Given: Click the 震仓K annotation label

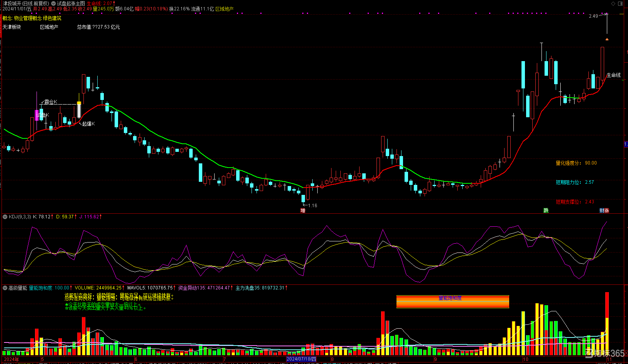Looking at the screenshot, I should tap(50, 102).
